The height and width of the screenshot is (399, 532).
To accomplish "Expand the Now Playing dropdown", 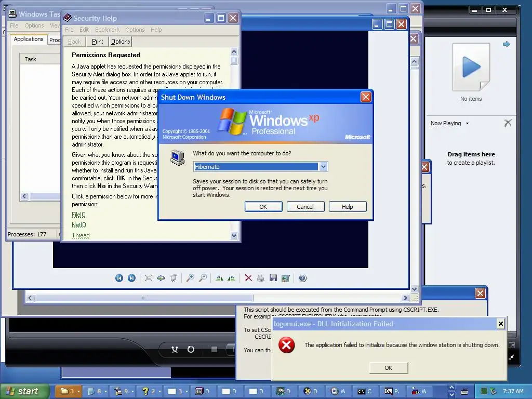I will [x=467, y=124].
